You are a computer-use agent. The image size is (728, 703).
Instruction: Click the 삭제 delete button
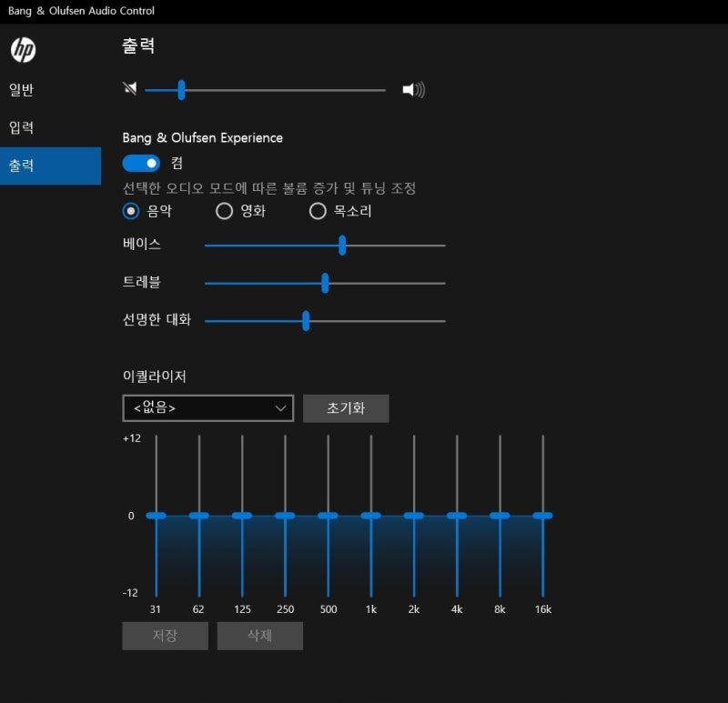pyautogui.click(x=260, y=636)
